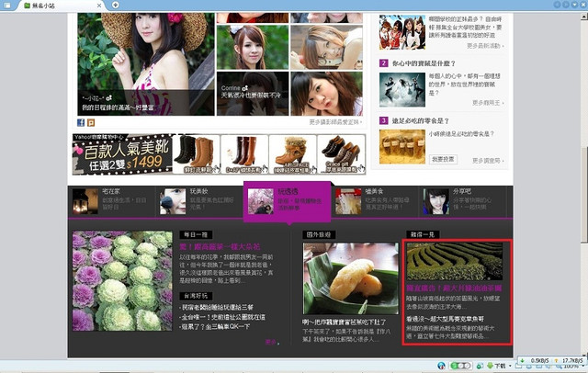This screenshot has width=588, height=373.
Task: Open the ornamental cabbage flowers photo
Action: pyautogui.click(x=122, y=281)
